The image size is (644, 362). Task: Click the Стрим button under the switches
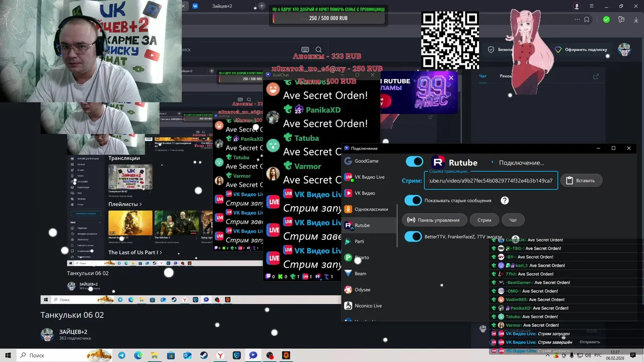click(484, 220)
